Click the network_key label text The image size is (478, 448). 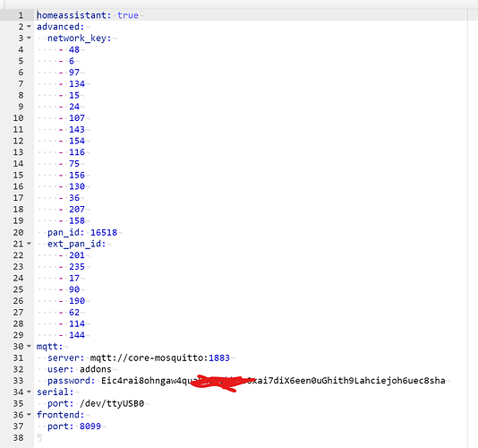[79, 39]
